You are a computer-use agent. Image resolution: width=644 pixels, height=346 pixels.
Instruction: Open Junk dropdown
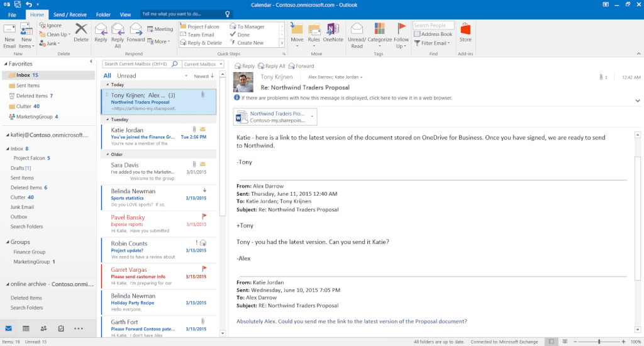pyautogui.click(x=58, y=43)
